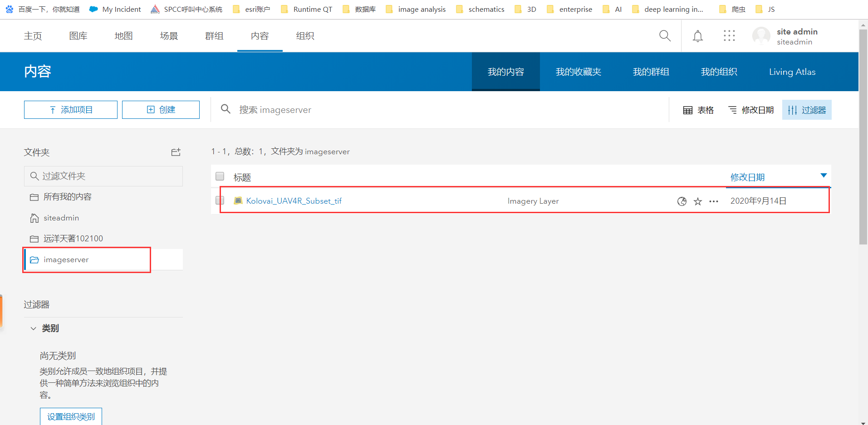Screen dimensions: 868x425
Task: Toggle the favorite star on Kolovai_UAV4R_Subset_tif
Action: coord(697,201)
